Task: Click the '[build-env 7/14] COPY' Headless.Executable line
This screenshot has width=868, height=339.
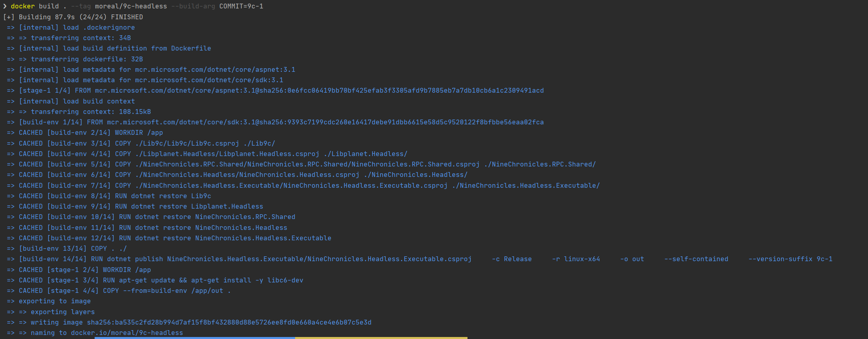Action: [x=303, y=185]
